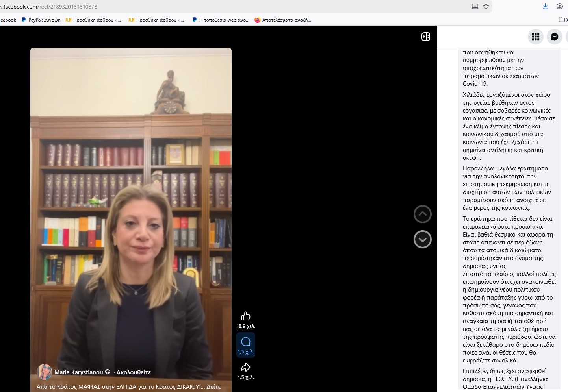568x392 pixels.
Task: Open Facebook menu grid icon
Action: pyautogui.click(x=536, y=37)
